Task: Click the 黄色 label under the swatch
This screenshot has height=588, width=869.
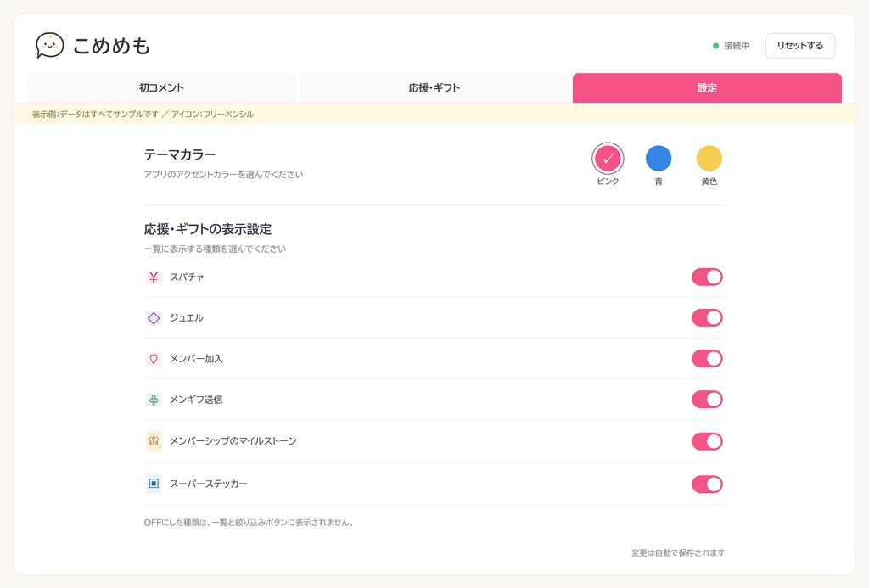Action: tap(709, 182)
